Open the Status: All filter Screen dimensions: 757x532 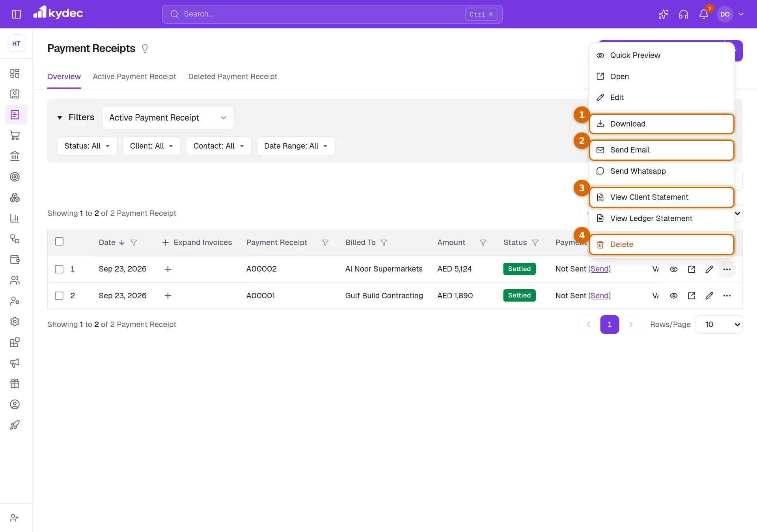tap(87, 146)
